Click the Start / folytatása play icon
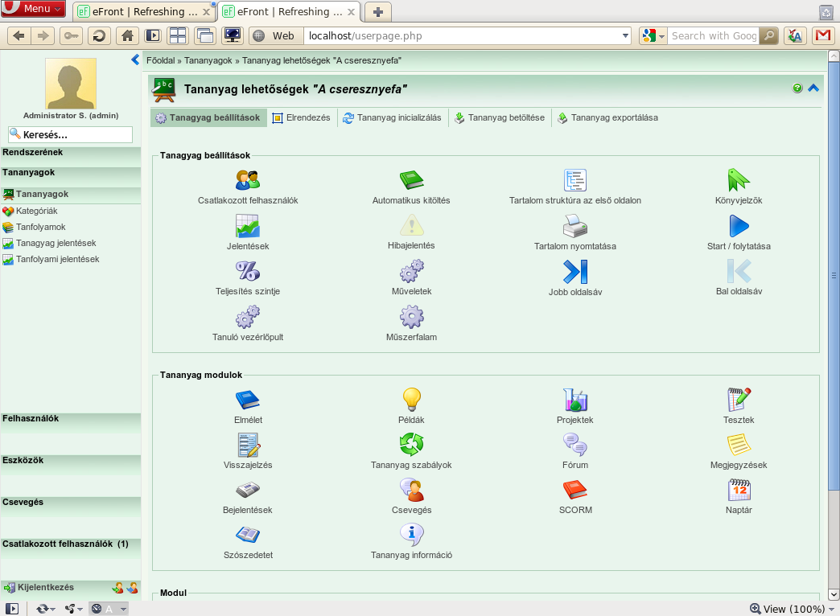This screenshot has height=616, width=840. point(739,225)
